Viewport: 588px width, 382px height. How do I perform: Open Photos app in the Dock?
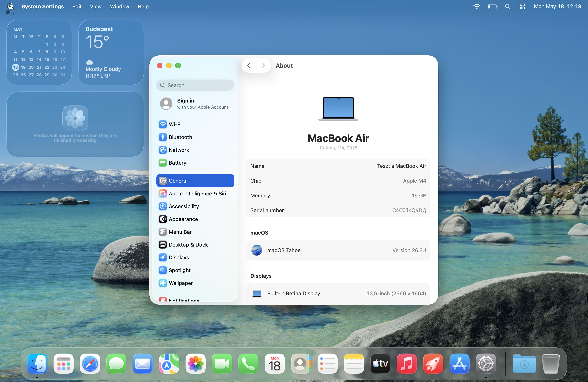[x=196, y=364]
